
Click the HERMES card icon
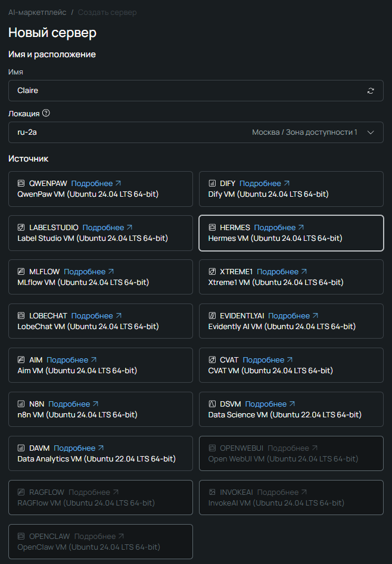pyautogui.click(x=212, y=228)
